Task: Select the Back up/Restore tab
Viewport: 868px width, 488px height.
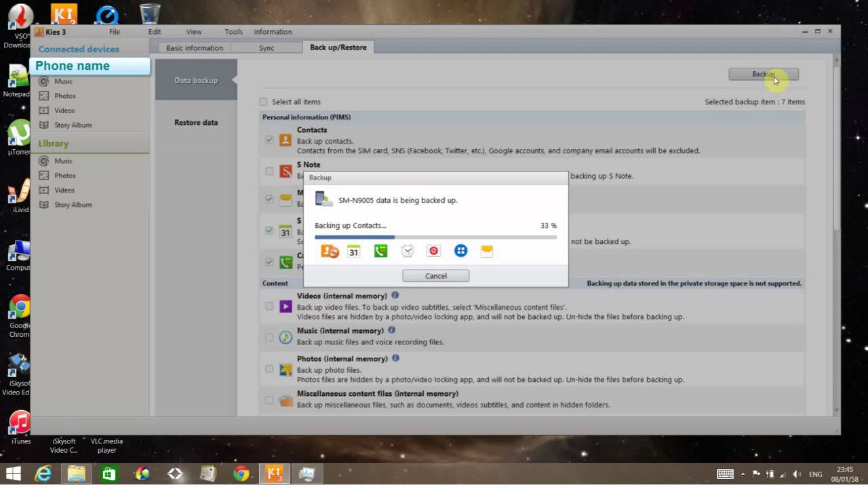Action: [338, 47]
